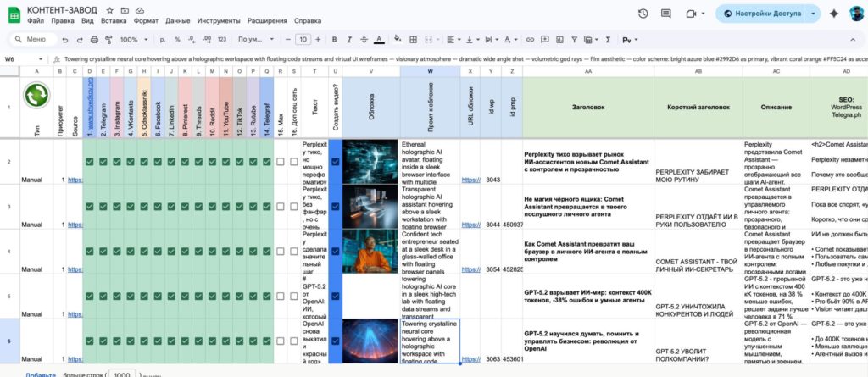The height and width of the screenshot is (377, 868).
Task: Check the '15. Max' checkbox in row 3
Action: point(281,207)
